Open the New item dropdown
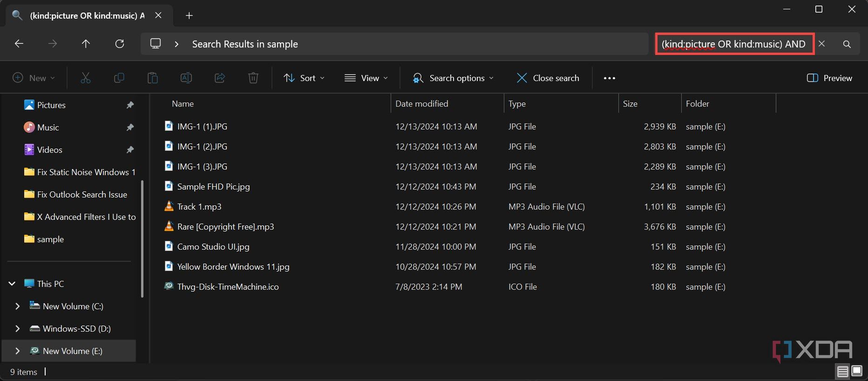The width and height of the screenshot is (868, 381). (x=34, y=78)
